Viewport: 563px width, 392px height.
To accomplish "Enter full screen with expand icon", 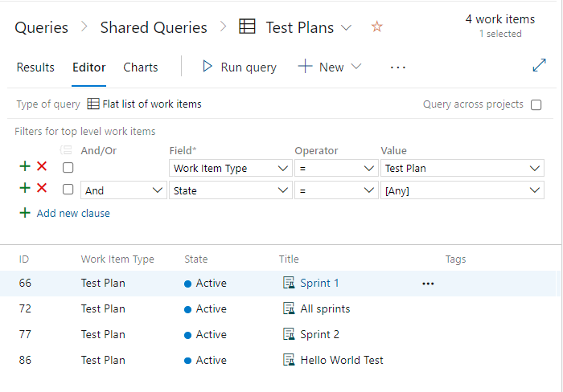I will (539, 67).
